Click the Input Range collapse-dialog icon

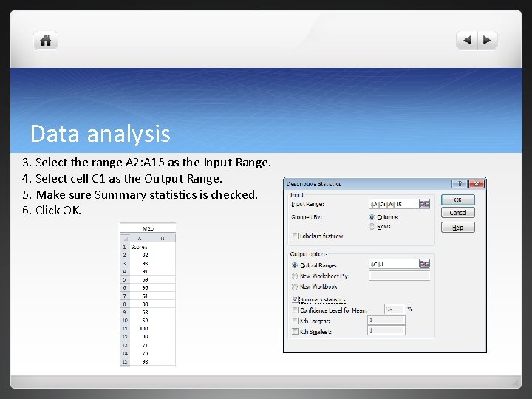click(x=424, y=204)
